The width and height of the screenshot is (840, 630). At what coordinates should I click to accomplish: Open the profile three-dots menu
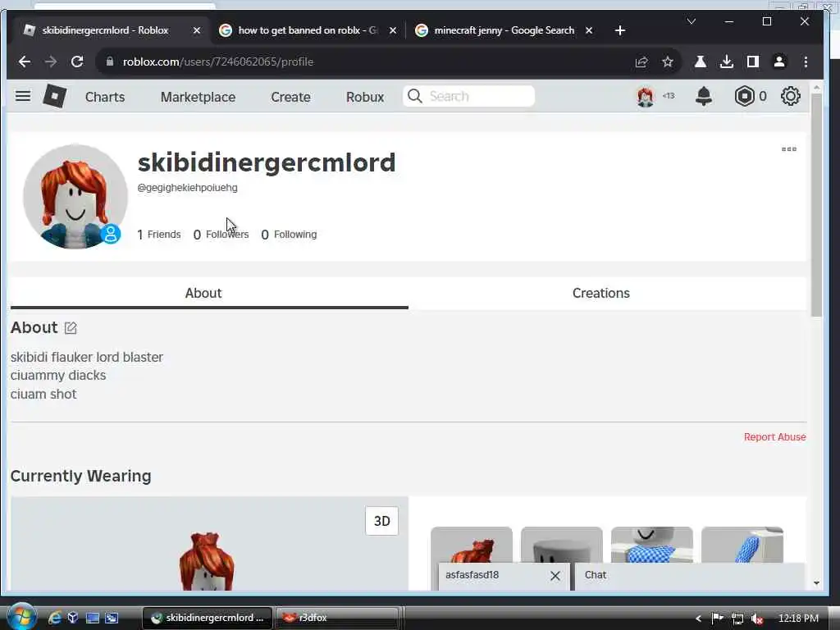[788, 149]
